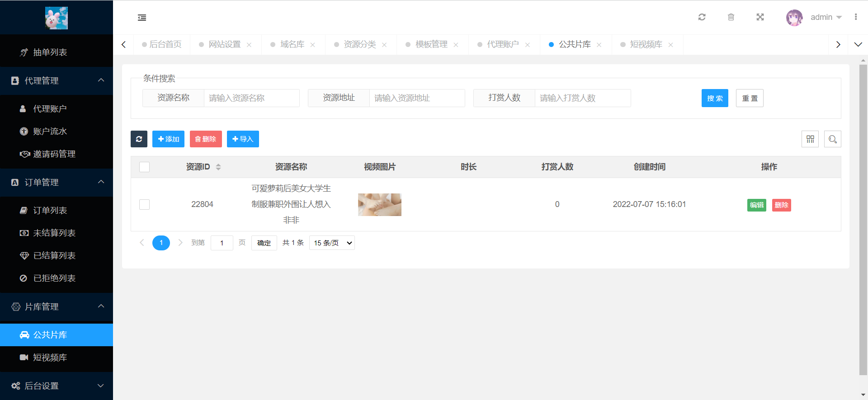Close the 公共片库 tab

(x=599, y=45)
